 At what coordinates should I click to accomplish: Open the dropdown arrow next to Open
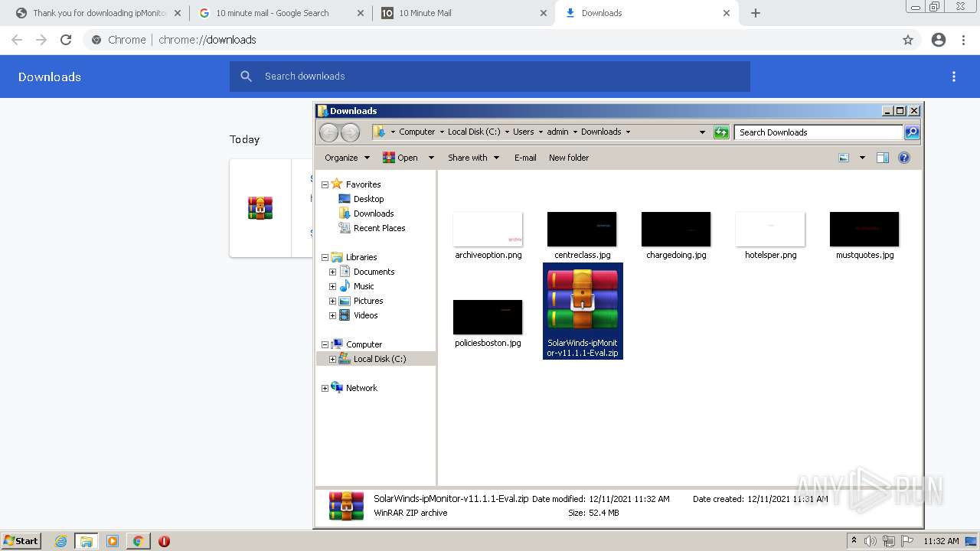click(431, 158)
